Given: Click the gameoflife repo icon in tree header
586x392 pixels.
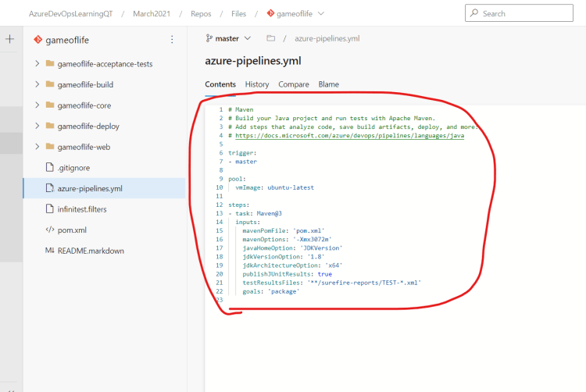Looking at the screenshot, I should point(38,40).
